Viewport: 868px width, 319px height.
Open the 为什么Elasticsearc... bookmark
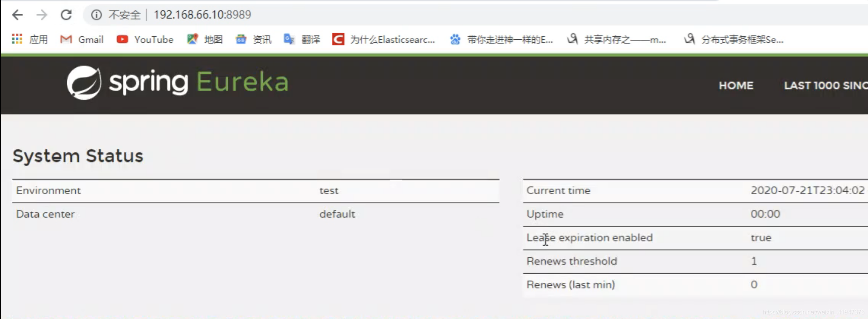pyautogui.click(x=392, y=39)
